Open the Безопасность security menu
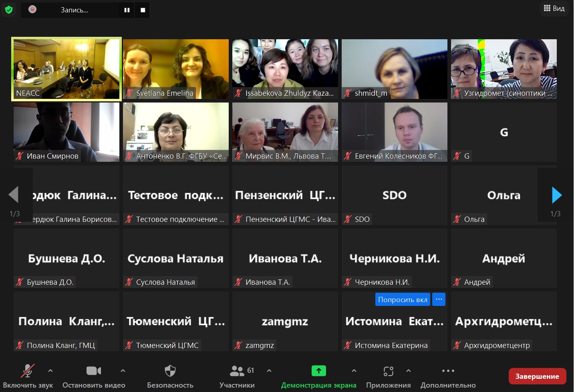This screenshot has height=392, width=574. (170, 376)
